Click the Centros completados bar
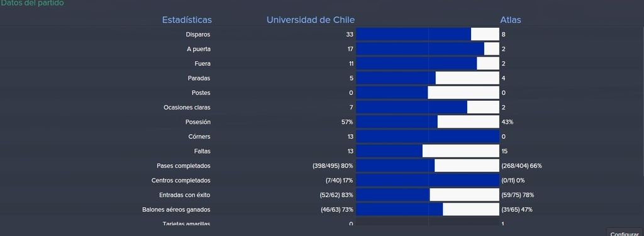The width and height of the screenshot is (644, 236). point(428,181)
